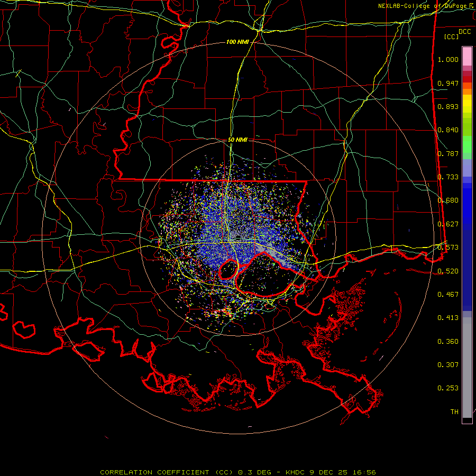Click the radar site marker at map center
This screenshot has width=476, height=476.
click(x=239, y=237)
